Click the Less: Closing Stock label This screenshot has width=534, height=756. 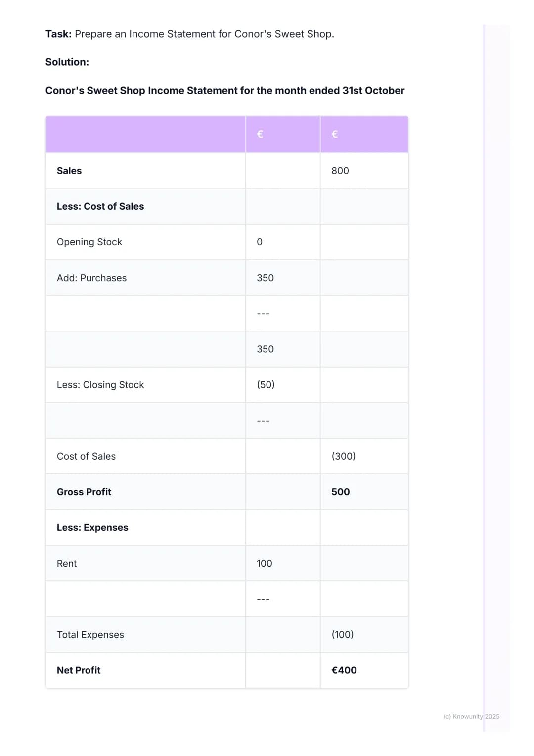point(100,385)
